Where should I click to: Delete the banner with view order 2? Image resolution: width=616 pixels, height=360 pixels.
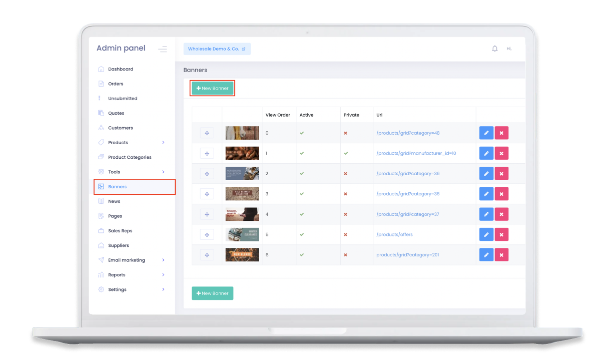pyautogui.click(x=501, y=173)
